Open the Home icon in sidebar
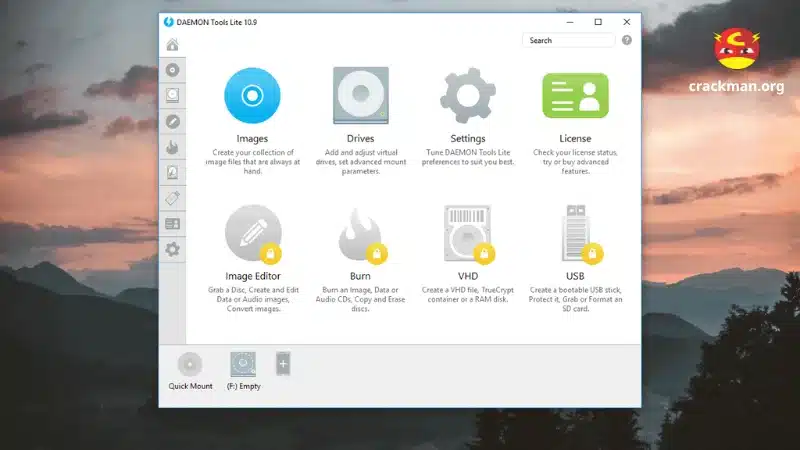This screenshot has width=800, height=450. (172, 45)
